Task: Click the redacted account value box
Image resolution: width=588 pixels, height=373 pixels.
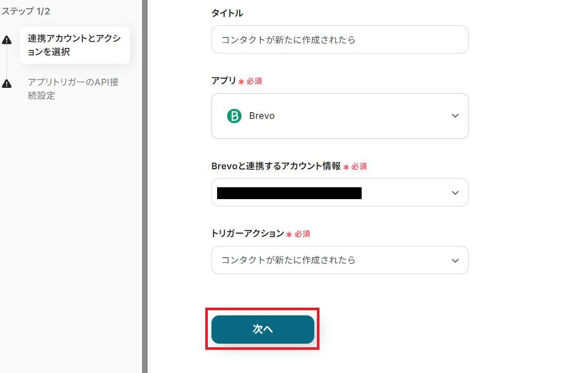Action: [289, 193]
